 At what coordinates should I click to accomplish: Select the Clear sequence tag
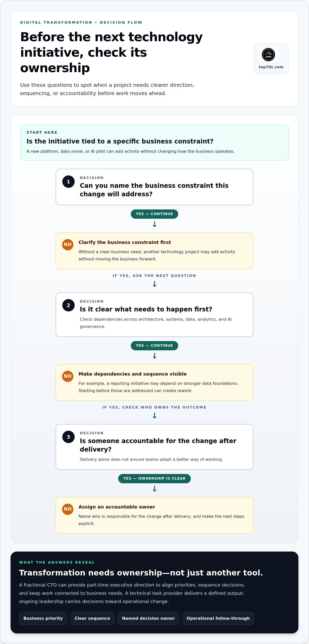pyautogui.click(x=92, y=618)
